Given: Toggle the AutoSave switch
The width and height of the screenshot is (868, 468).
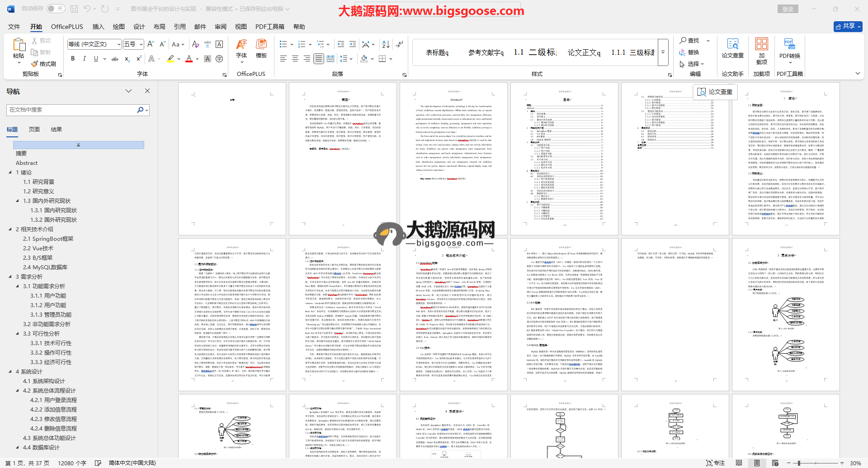Looking at the screenshot, I should coord(56,9).
